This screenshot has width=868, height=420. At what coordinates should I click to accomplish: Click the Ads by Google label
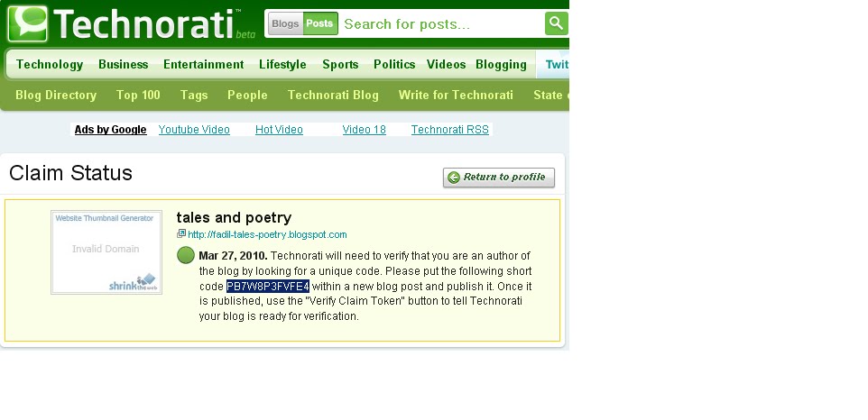pyautogui.click(x=111, y=129)
